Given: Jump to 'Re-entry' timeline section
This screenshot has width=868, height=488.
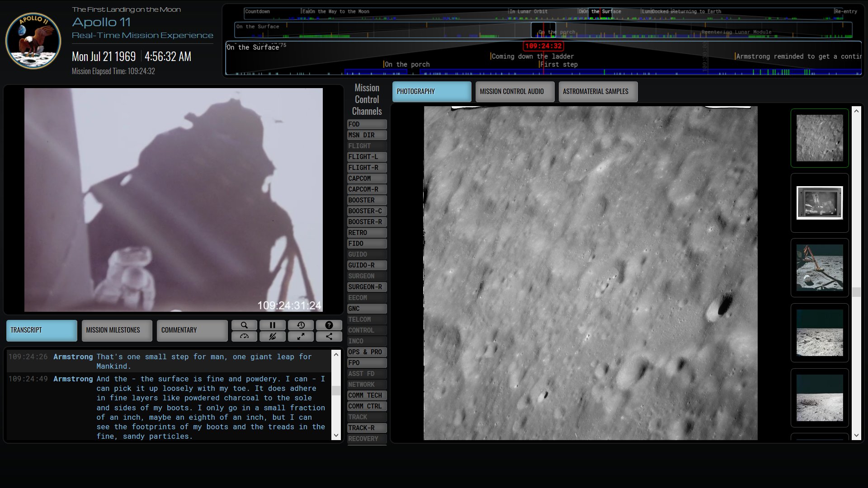Looking at the screenshot, I should click(846, 11).
